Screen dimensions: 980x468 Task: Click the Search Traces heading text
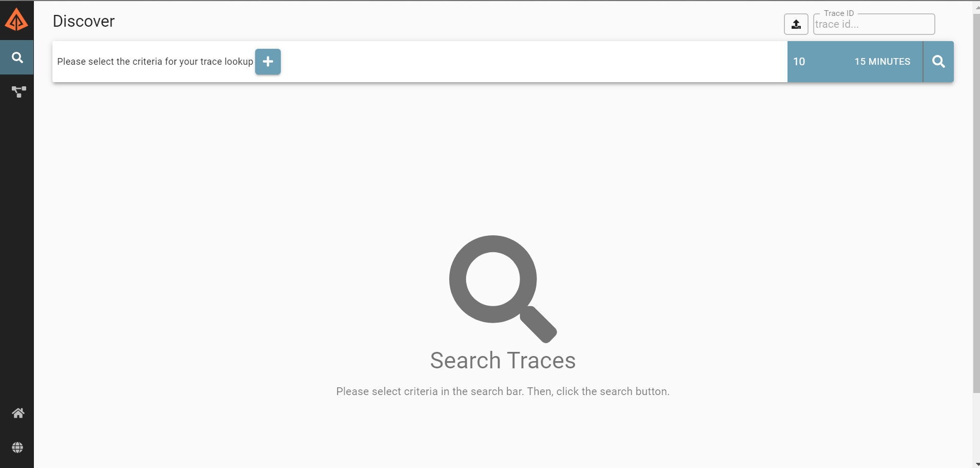pyautogui.click(x=503, y=360)
